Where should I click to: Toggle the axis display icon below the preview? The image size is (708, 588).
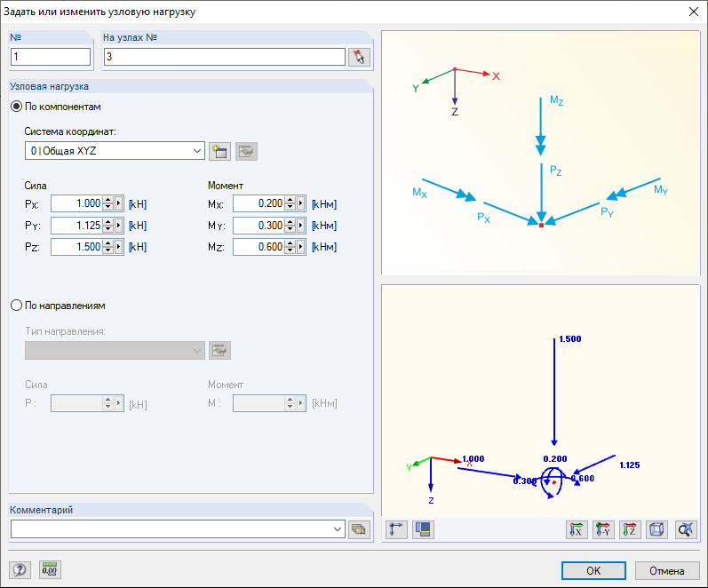[x=396, y=529]
